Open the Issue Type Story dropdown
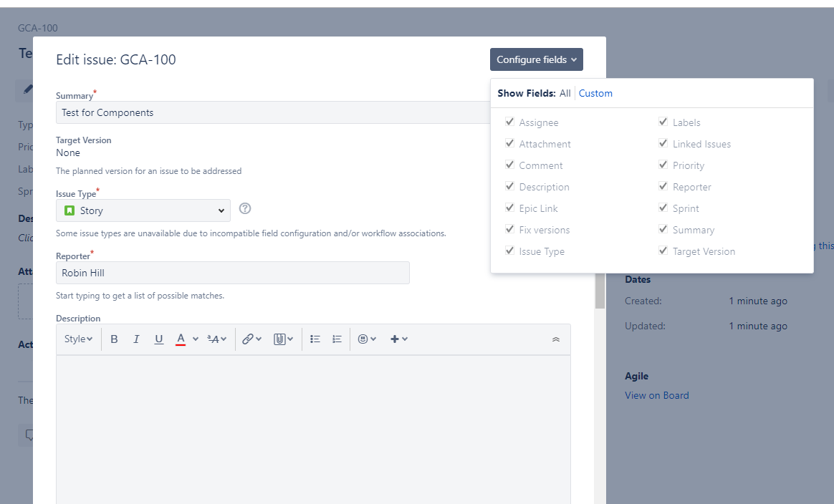 click(143, 210)
